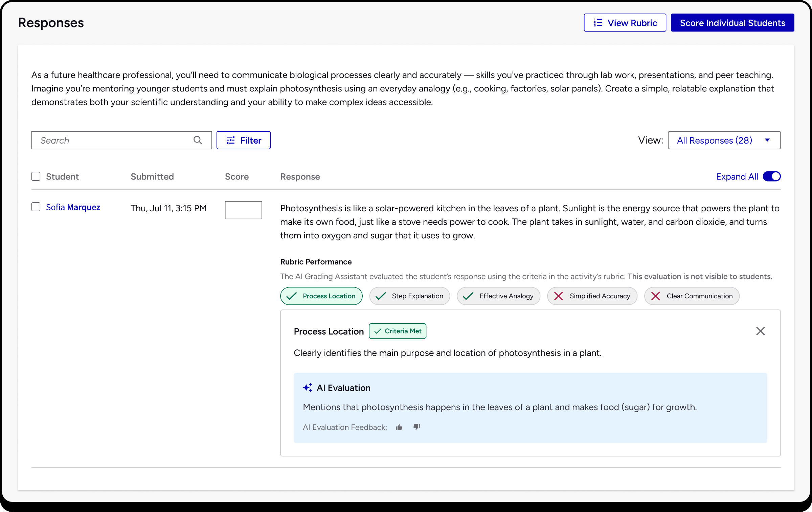Screen dimensions: 812x512
Task: Click the AI Evaluation sparkle icon
Action: coord(308,388)
